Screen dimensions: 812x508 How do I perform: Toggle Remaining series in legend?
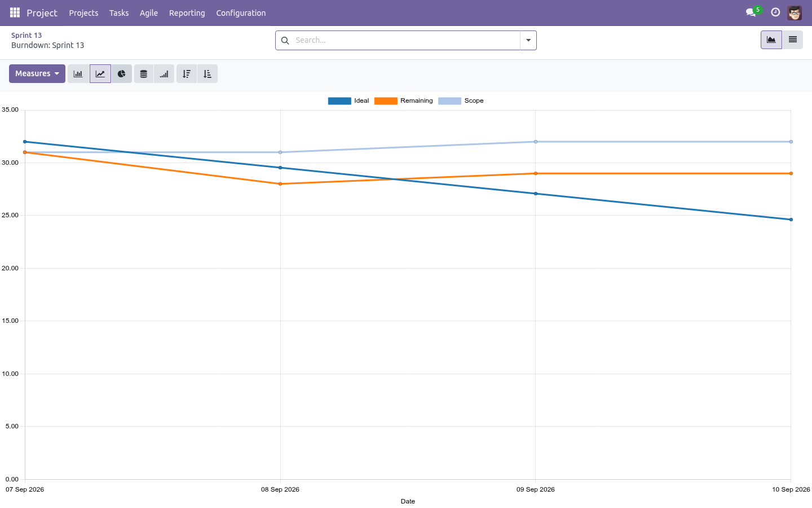(404, 101)
